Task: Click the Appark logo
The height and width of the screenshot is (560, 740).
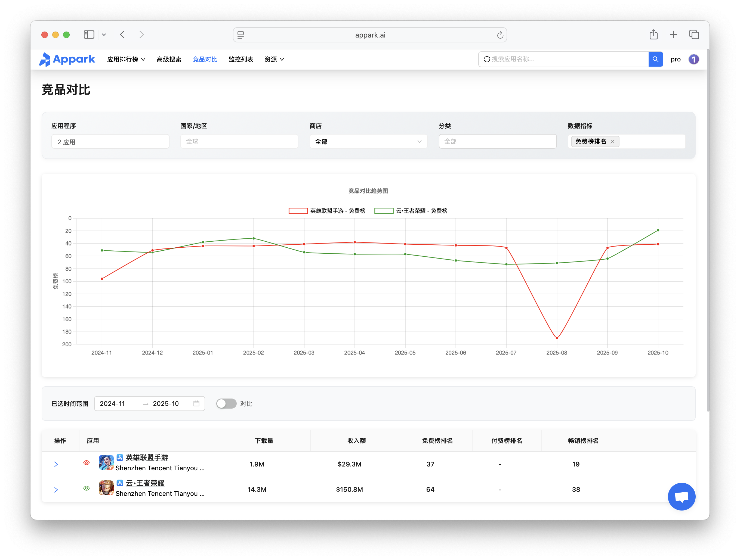Action: pos(67,59)
